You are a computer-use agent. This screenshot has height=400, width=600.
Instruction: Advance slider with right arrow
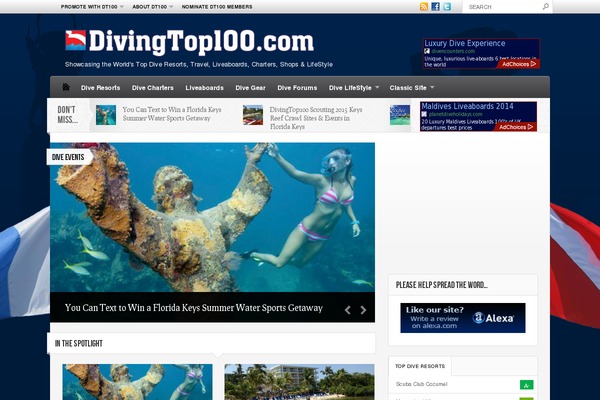[x=363, y=310]
